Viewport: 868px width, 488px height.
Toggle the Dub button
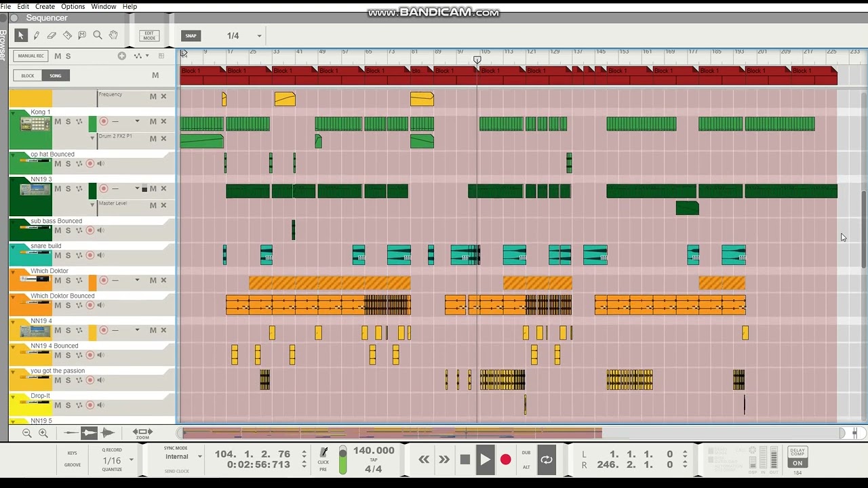click(526, 453)
